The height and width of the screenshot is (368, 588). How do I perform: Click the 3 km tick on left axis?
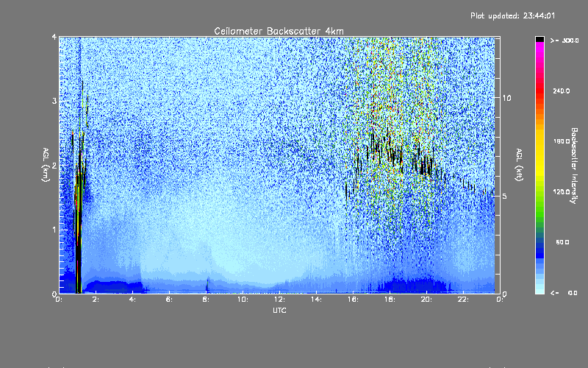(x=54, y=101)
